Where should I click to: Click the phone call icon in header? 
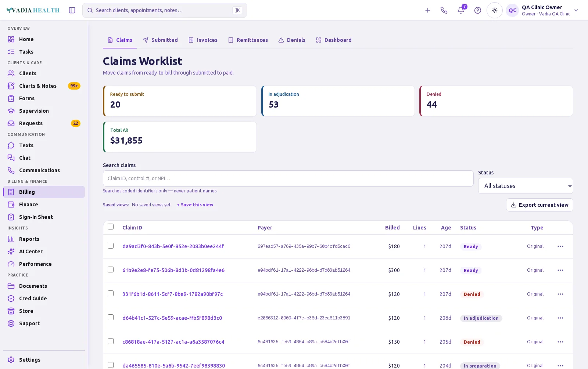pos(444,10)
